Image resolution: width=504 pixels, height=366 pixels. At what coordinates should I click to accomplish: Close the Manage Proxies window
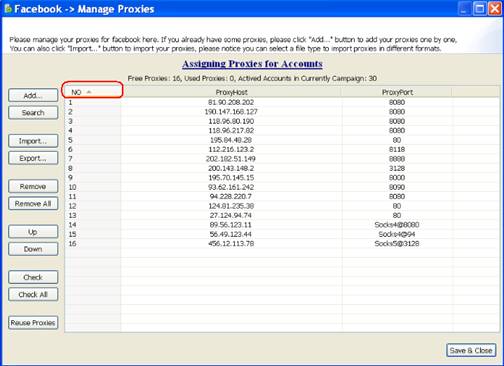(x=495, y=9)
